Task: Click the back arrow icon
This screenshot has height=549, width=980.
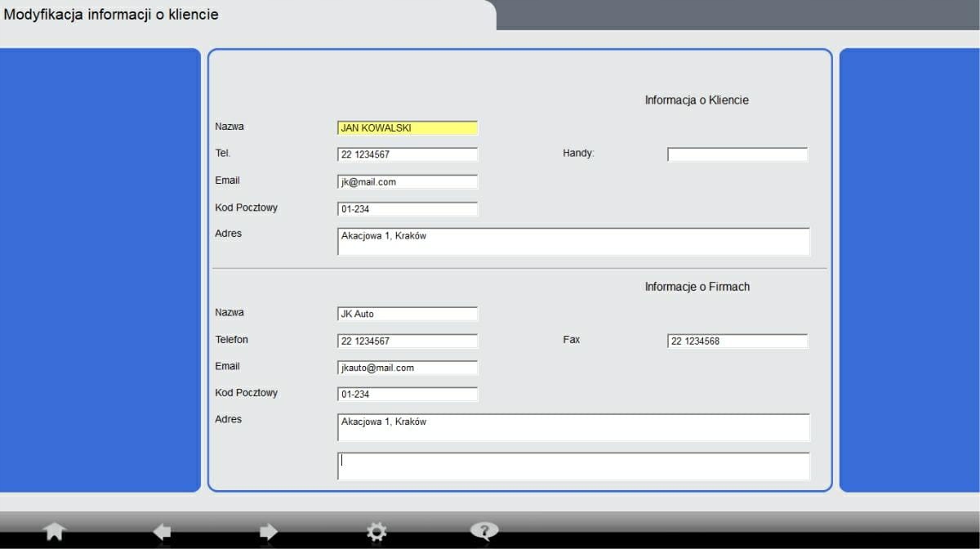Action: pos(162,532)
